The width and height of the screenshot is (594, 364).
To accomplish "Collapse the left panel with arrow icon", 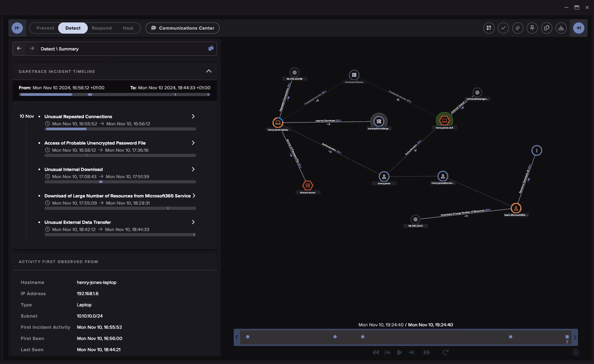I will click(x=17, y=28).
